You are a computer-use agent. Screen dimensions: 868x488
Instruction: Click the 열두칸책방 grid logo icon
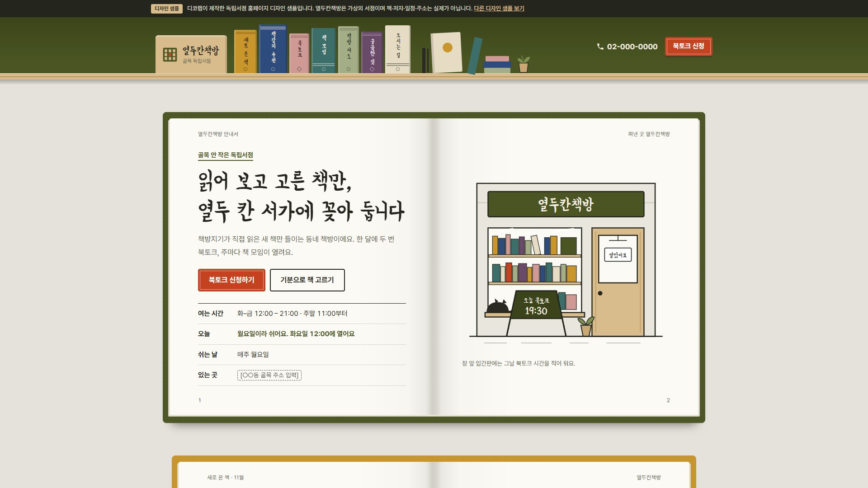click(x=170, y=54)
